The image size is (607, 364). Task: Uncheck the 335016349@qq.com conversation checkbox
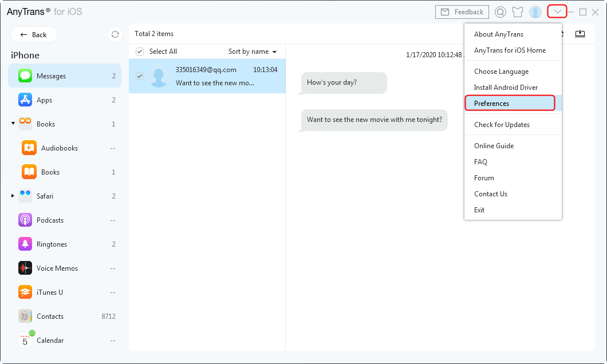[x=140, y=76]
